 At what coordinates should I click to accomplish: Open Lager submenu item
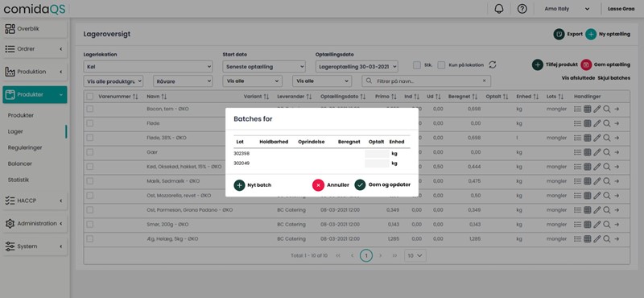(15, 131)
